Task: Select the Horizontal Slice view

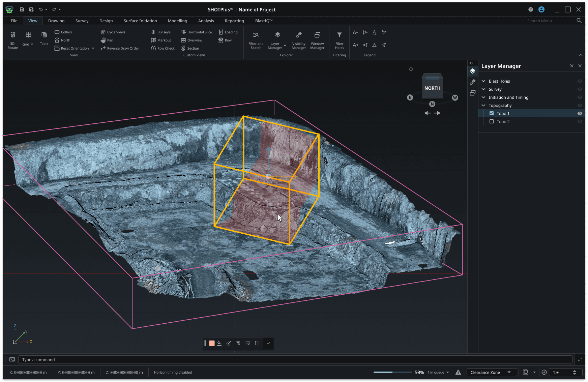Action: (196, 32)
